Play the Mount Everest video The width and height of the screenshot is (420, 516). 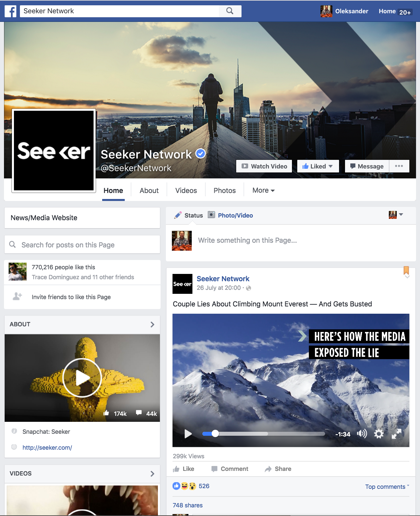pyautogui.click(x=188, y=434)
